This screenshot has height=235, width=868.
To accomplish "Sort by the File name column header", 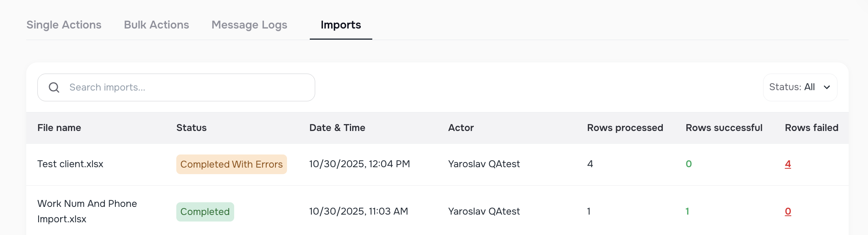I will pos(59,128).
